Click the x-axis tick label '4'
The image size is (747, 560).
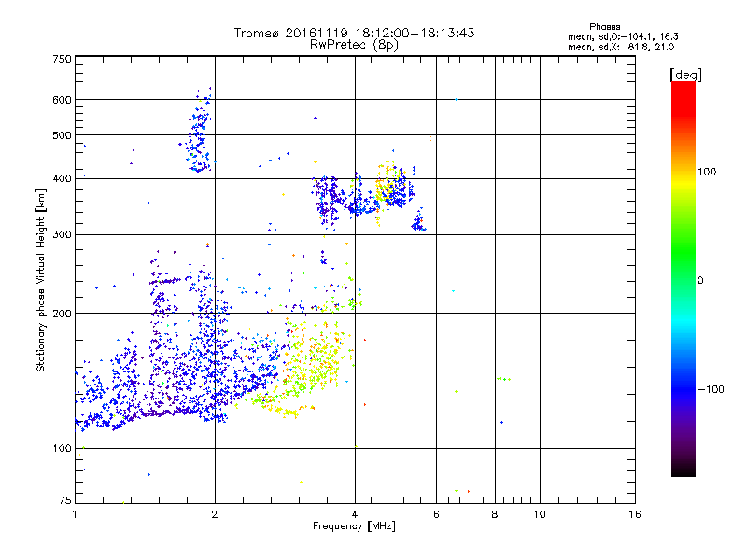355,514
